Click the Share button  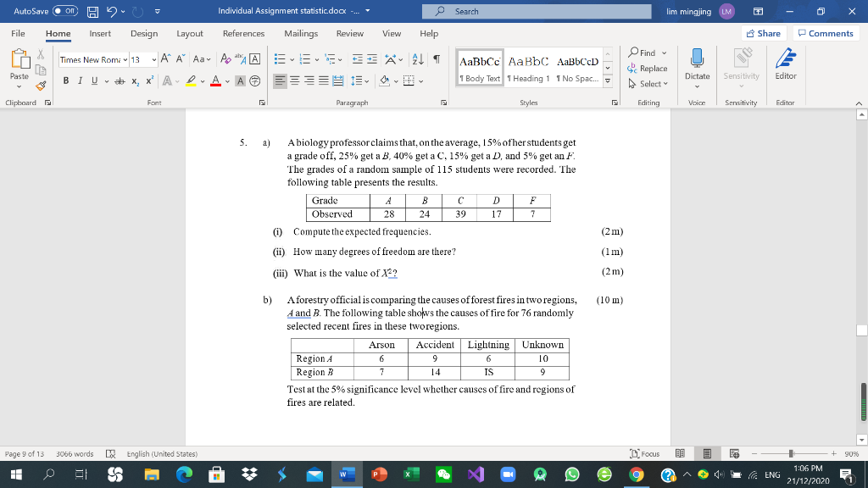(x=762, y=32)
